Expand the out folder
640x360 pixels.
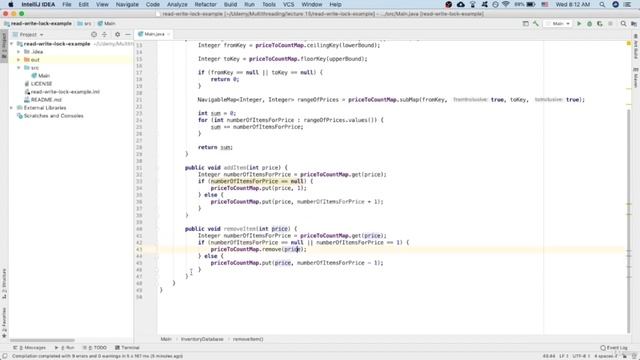click(18, 60)
